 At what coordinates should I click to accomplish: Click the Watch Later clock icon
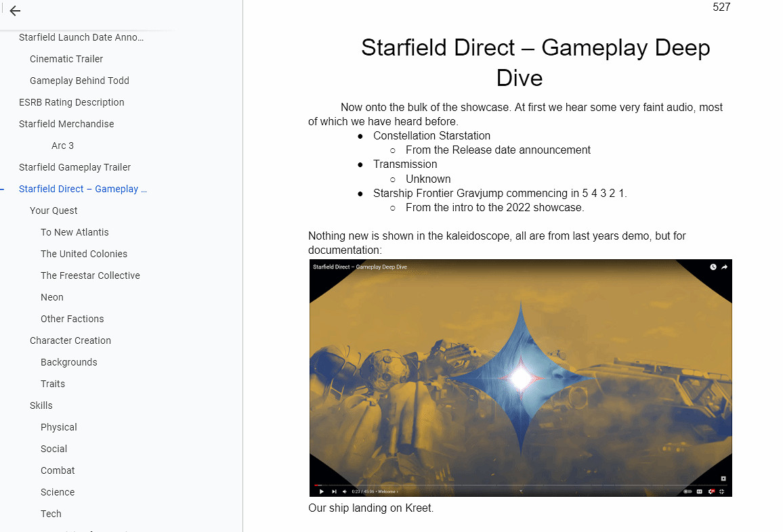click(713, 267)
